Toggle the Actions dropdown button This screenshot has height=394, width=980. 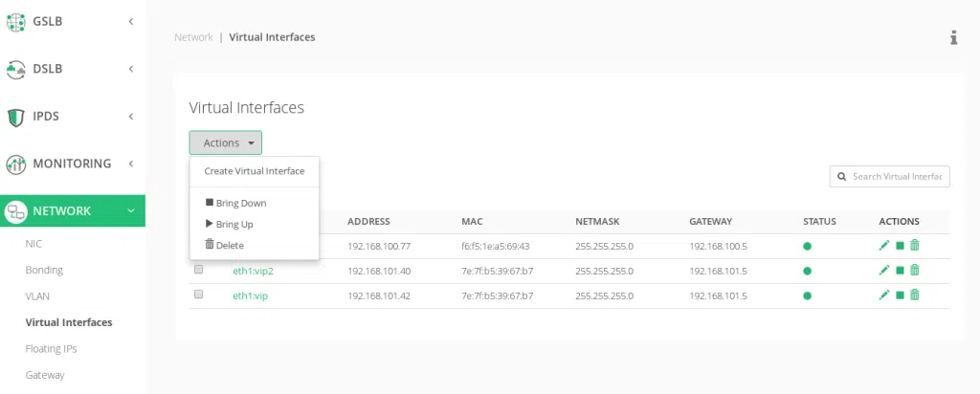(225, 142)
